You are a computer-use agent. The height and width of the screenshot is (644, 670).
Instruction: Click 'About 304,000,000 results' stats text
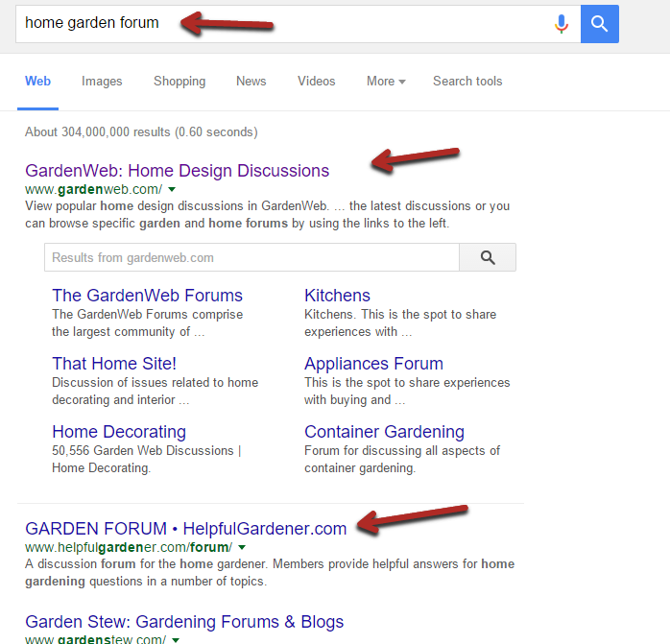click(x=141, y=132)
